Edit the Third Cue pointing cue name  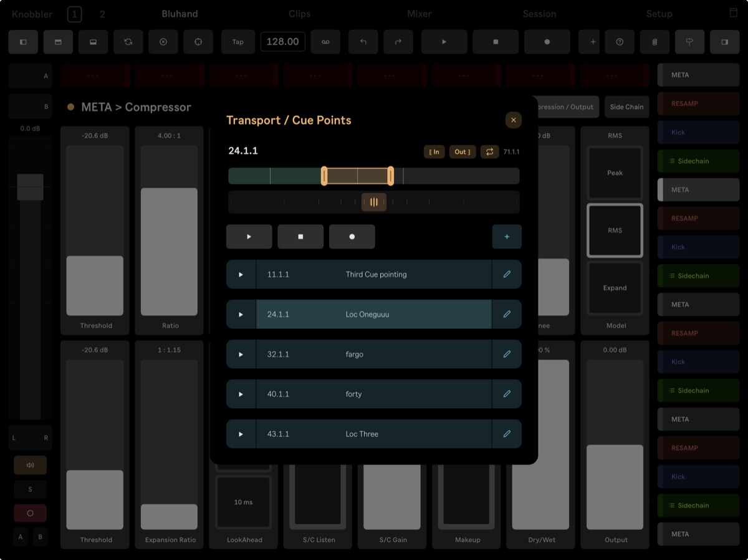click(507, 274)
